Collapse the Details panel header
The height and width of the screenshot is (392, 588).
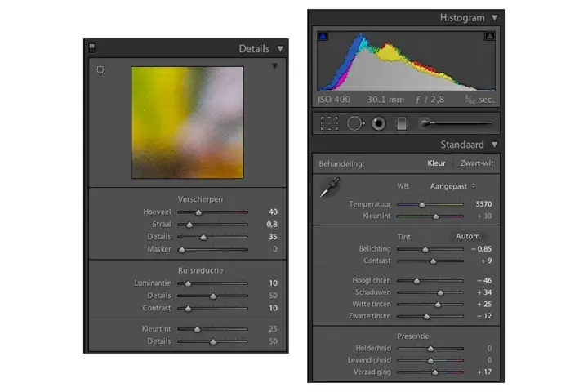tap(280, 49)
